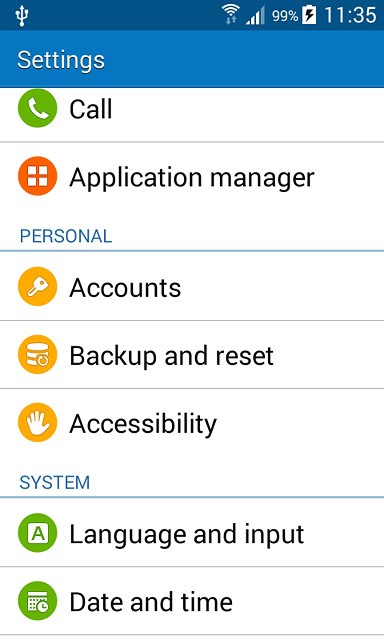Select Language and input text
This screenshot has width=384, height=640.
tap(187, 534)
